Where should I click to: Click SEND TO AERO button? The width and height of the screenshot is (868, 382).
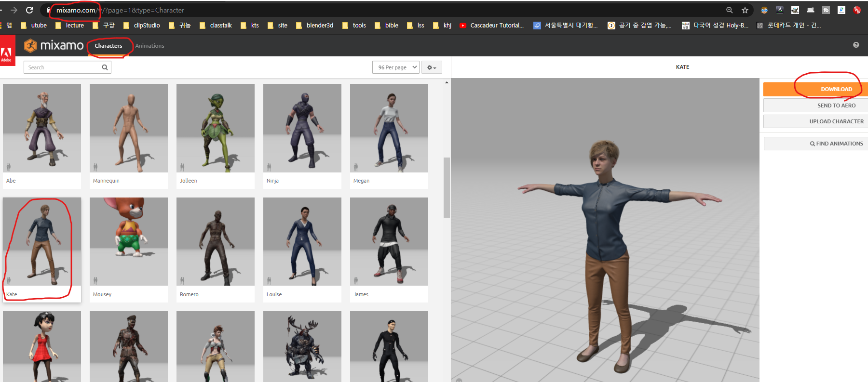click(x=815, y=105)
